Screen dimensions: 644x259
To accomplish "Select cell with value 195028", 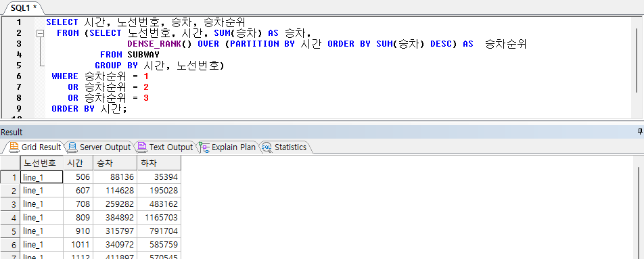I will [159, 191].
